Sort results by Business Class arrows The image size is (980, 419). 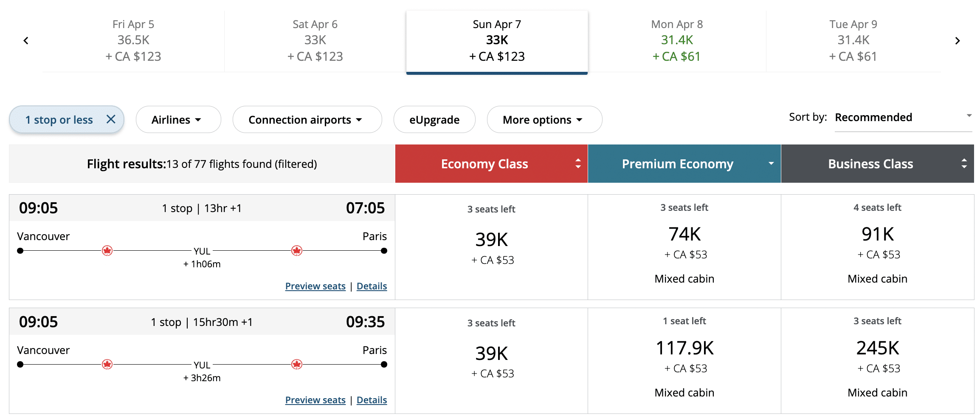click(964, 164)
